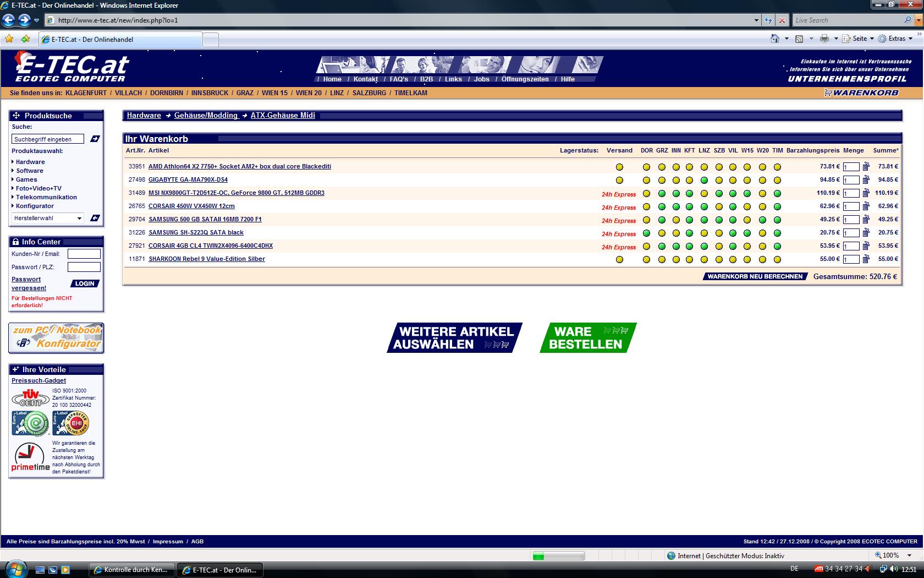Expand the Hardware product category
The height and width of the screenshot is (578, 924).
click(30, 162)
